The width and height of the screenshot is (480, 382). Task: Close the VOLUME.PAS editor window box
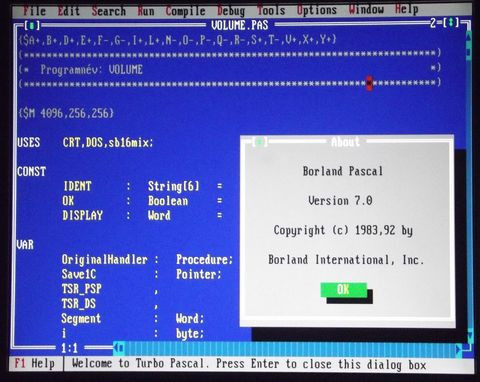pyautogui.click(x=32, y=25)
